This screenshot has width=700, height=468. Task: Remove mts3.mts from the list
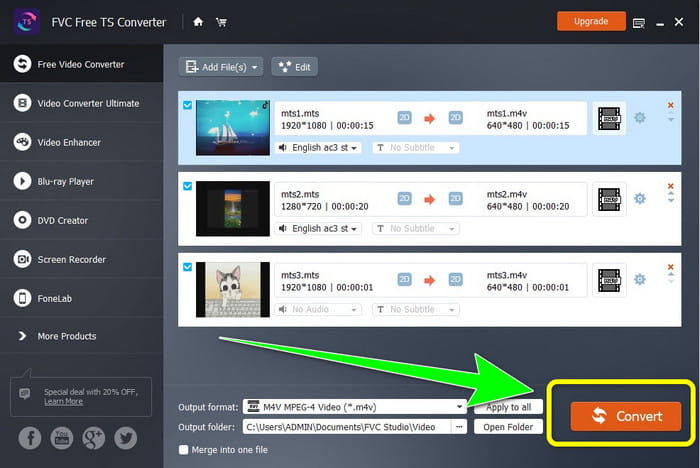click(671, 267)
